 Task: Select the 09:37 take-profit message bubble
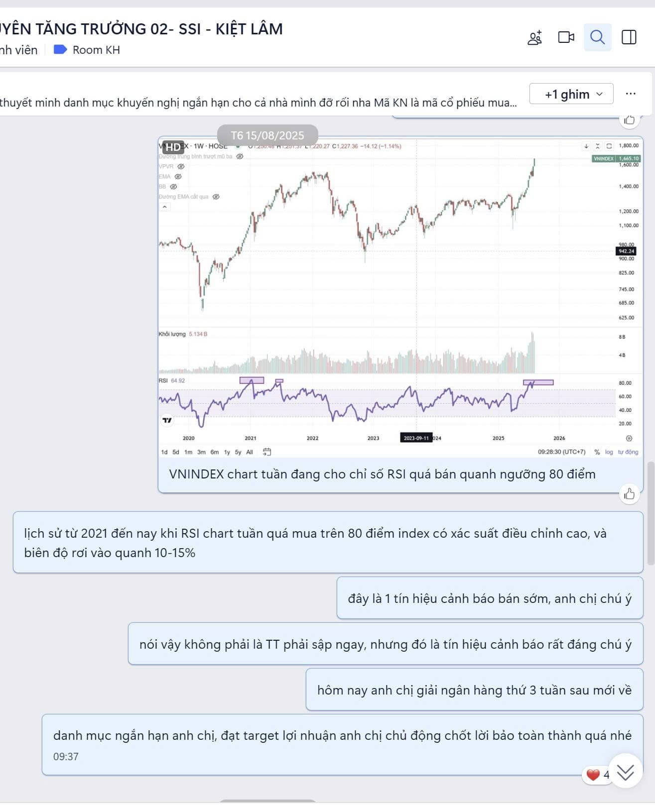pos(342,744)
